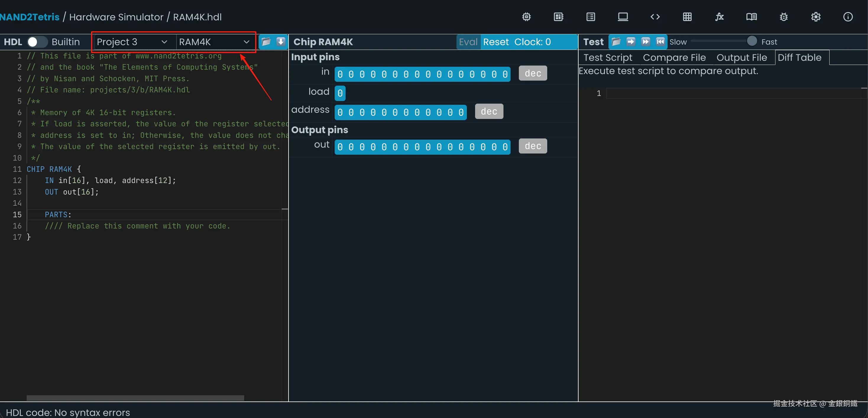Screen dimensions: 868x418
Task: Switch to the Compare File tab
Action: coord(674,58)
